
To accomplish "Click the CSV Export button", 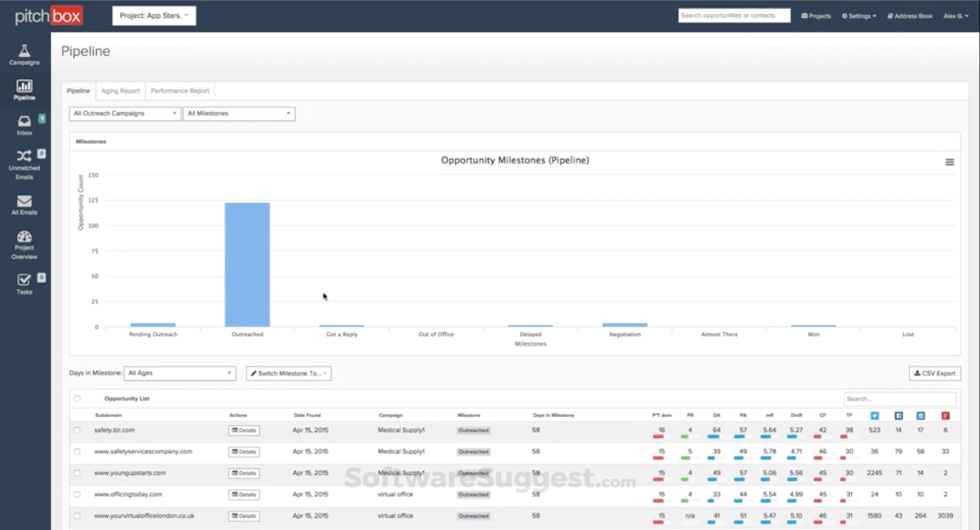I will [x=934, y=373].
